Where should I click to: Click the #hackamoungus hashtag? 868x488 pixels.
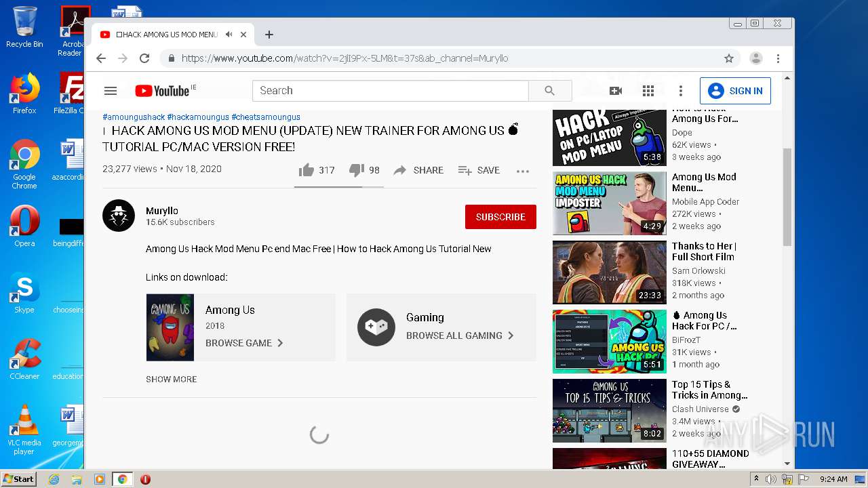click(x=198, y=117)
